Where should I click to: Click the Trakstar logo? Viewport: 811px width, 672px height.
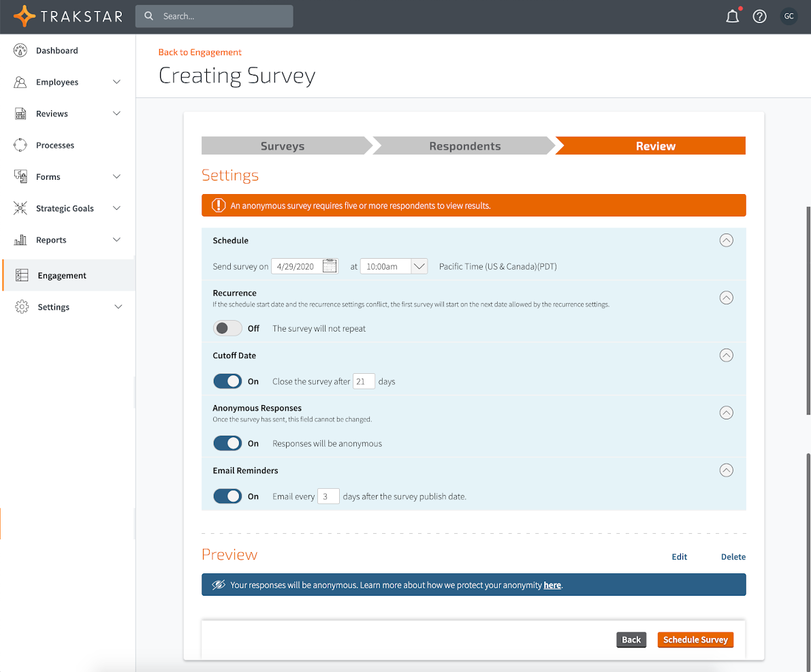tap(68, 16)
